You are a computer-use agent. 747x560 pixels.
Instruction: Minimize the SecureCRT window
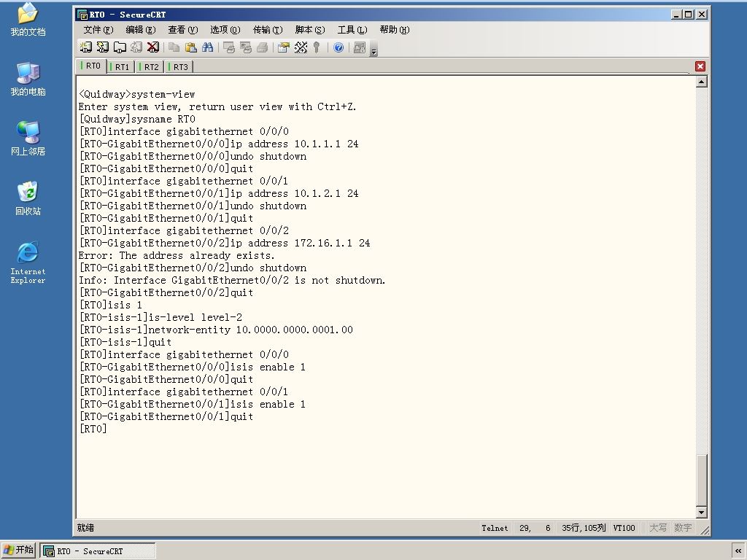click(676, 15)
